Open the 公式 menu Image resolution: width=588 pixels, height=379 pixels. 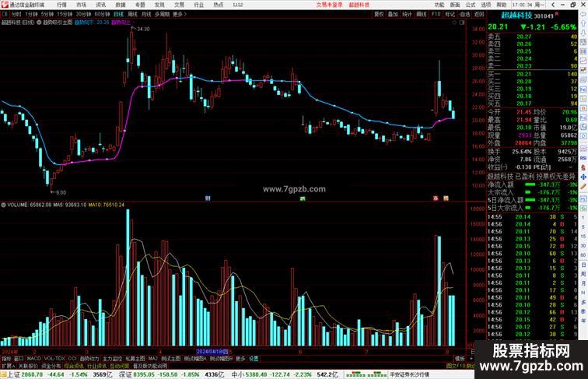tap(471, 5)
